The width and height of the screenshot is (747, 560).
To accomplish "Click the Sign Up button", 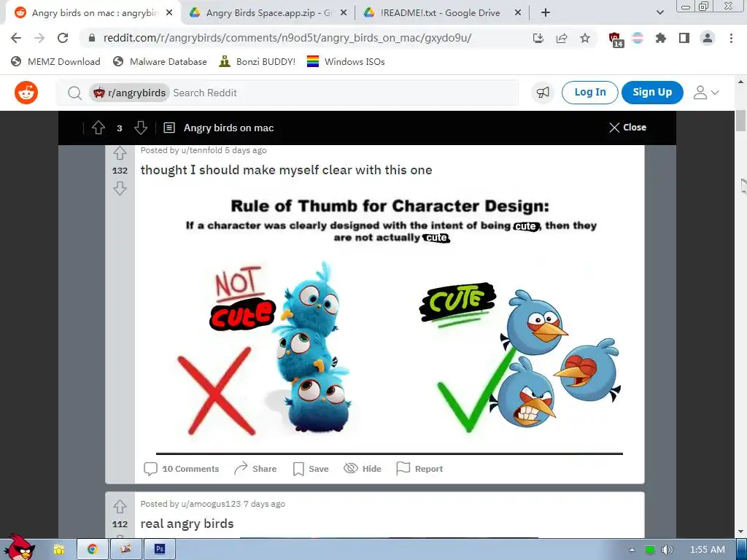I will coord(652,93).
